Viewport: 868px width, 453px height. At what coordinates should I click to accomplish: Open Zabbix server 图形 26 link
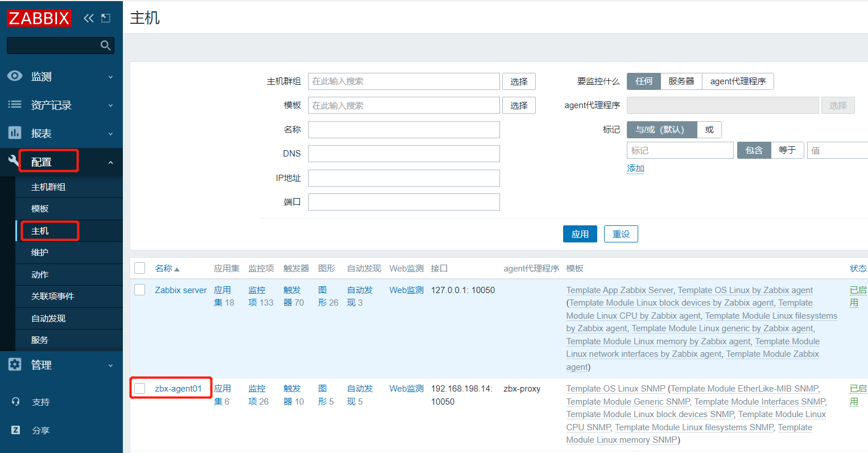click(328, 296)
